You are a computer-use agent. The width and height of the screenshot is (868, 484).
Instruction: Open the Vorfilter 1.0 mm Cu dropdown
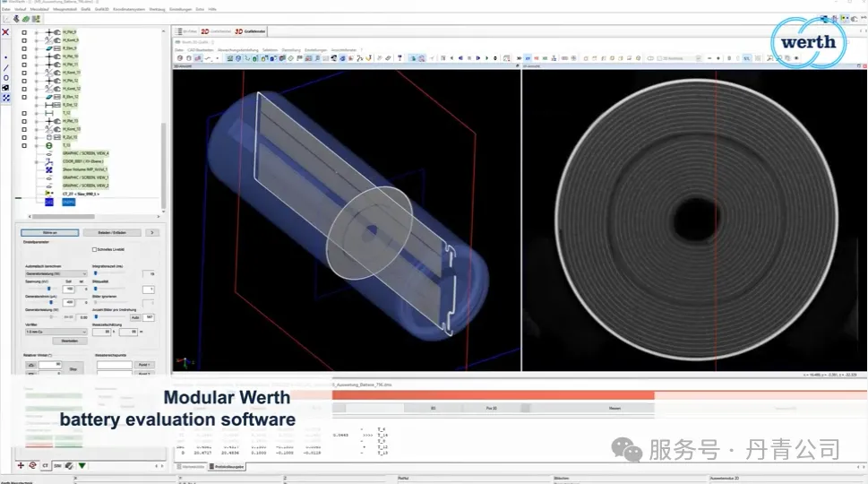[x=56, y=332]
